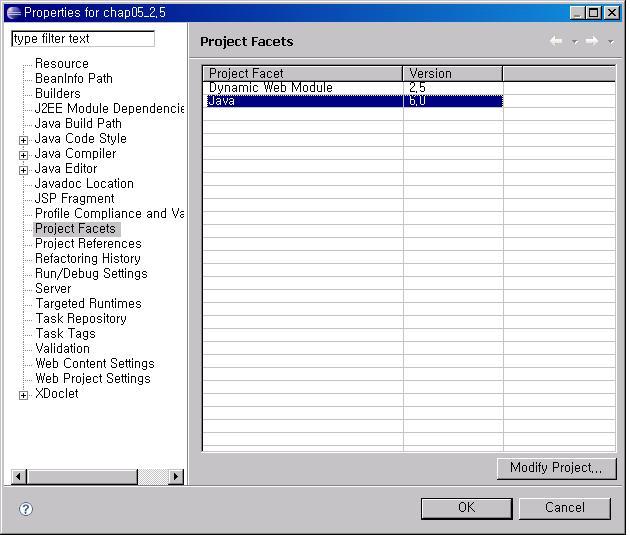
Task: Click the Version column header
Action: (x=452, y=74)
